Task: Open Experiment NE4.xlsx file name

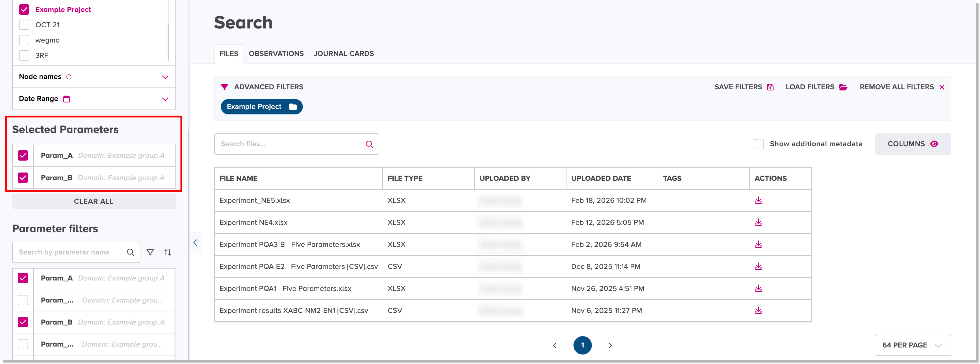Action: pos(253,222)
